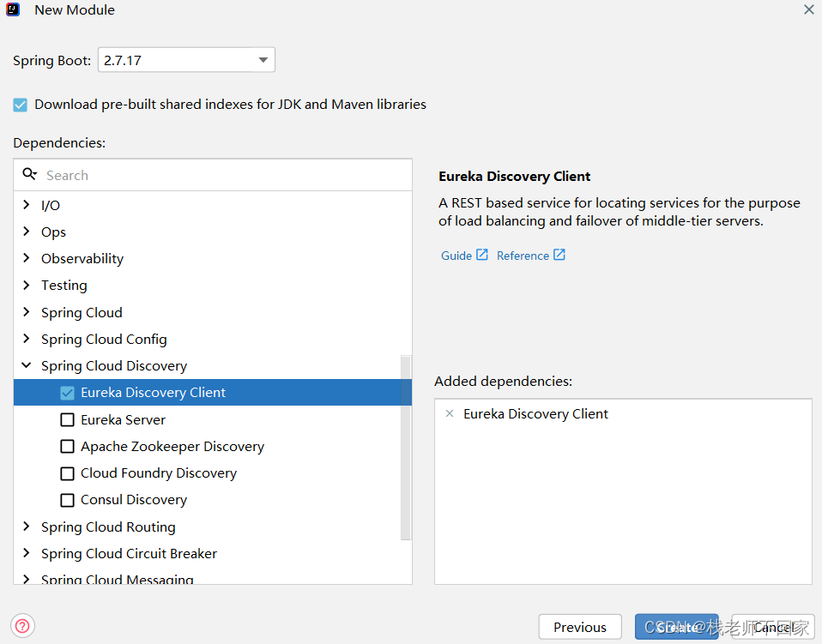Image resolution: width=822 pixels, height=644 pixels.
Task: Expand the I/O category
Action: (27, 204)
